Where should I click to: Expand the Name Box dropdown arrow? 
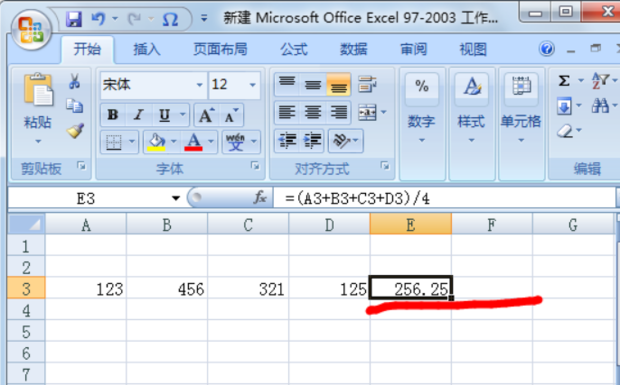click(176, 198)
